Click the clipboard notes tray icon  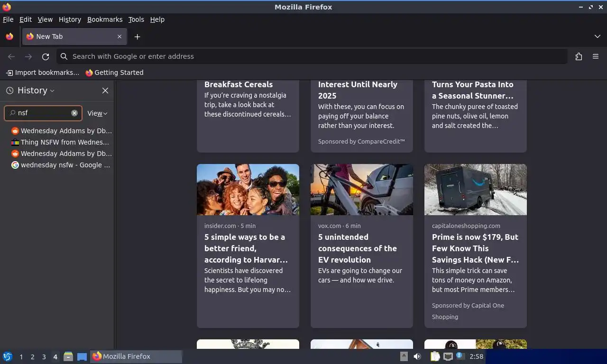point(435,356)
